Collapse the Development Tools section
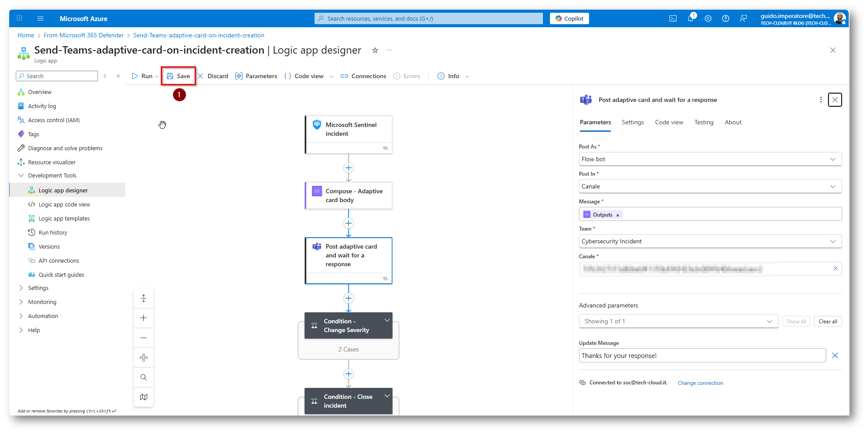Image resolution: width=868 pixels, height=434 pixels. (x=21, y=176)
